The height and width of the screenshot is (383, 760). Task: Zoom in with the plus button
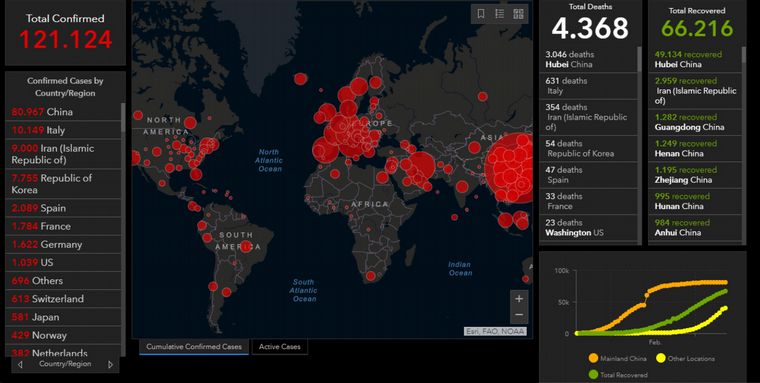tap(519, 299)
